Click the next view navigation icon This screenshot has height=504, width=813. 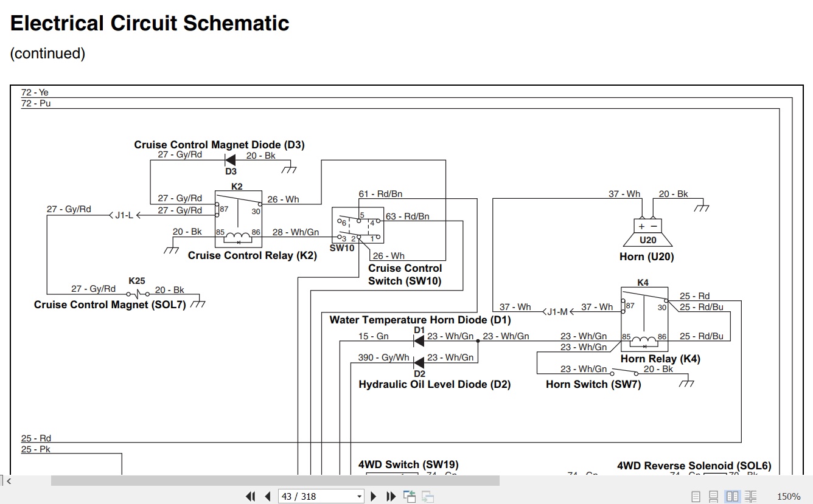428,497
